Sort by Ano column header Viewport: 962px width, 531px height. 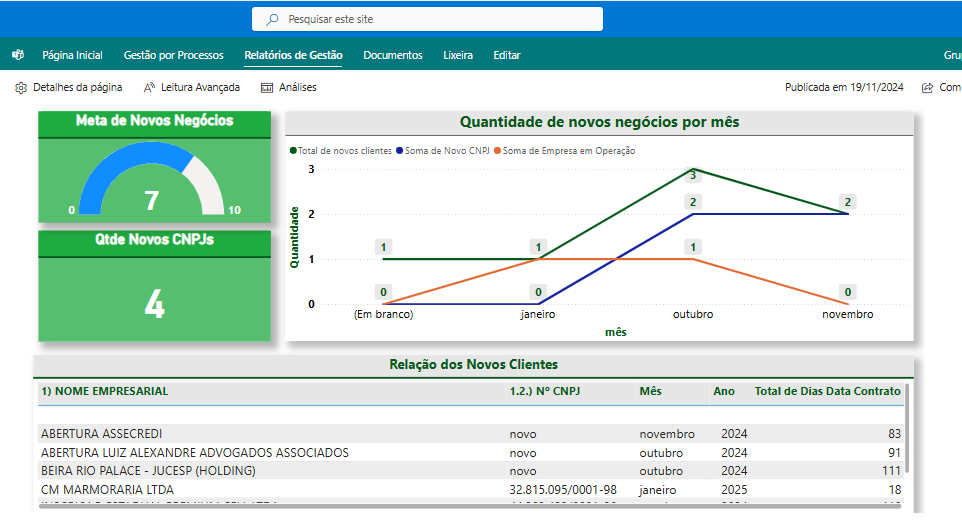(724, 391)
